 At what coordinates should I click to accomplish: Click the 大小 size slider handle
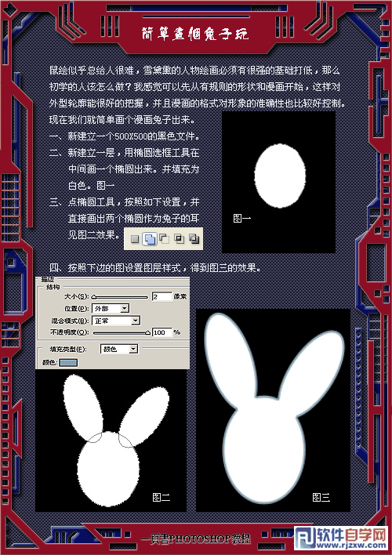coord(94,296)
